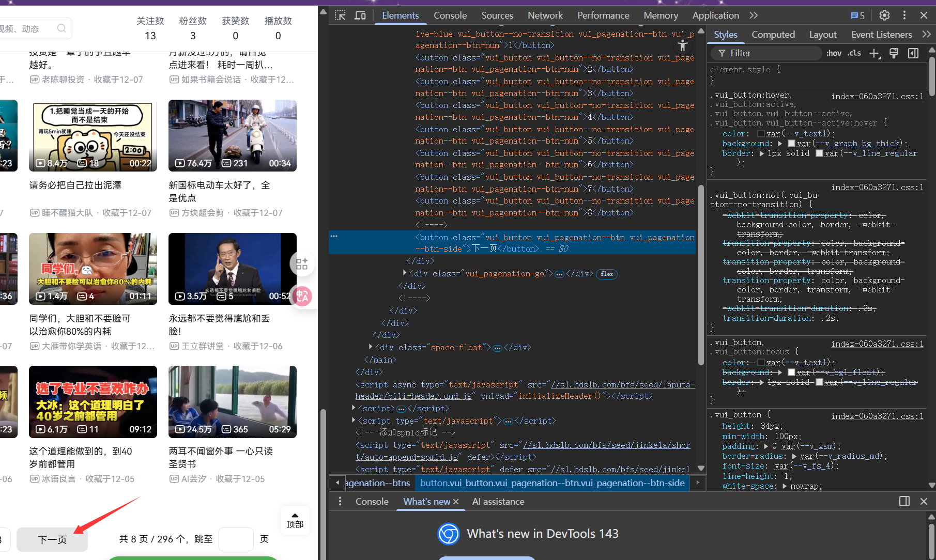Viewport: 936px width, 560px height.
Task: Toggle the :hov element state panel
Action: click(x=834, y=53)
